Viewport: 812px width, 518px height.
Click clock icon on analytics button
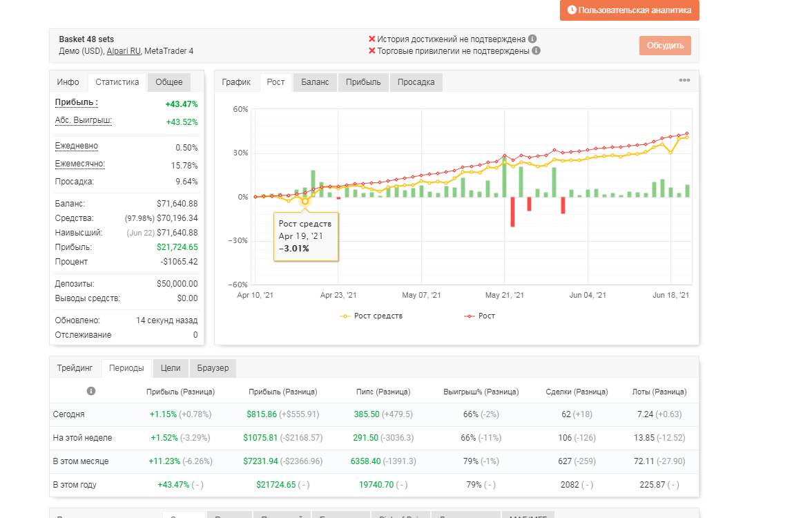pyautogui.click(x=572, y=10)
